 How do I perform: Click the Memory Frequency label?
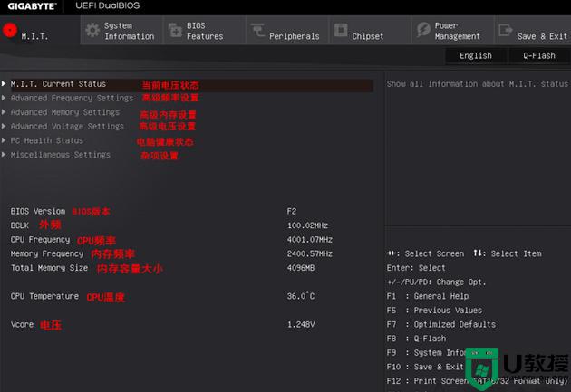pyautogui.click(x=46, y=253)
